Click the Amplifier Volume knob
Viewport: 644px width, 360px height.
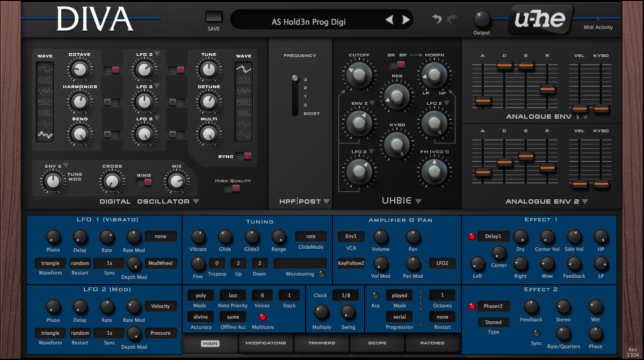[380, 237]
